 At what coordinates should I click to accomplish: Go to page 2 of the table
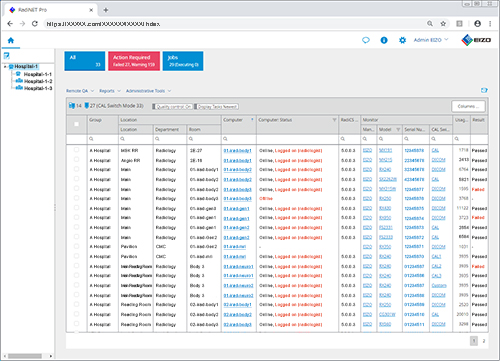[484, 341]
